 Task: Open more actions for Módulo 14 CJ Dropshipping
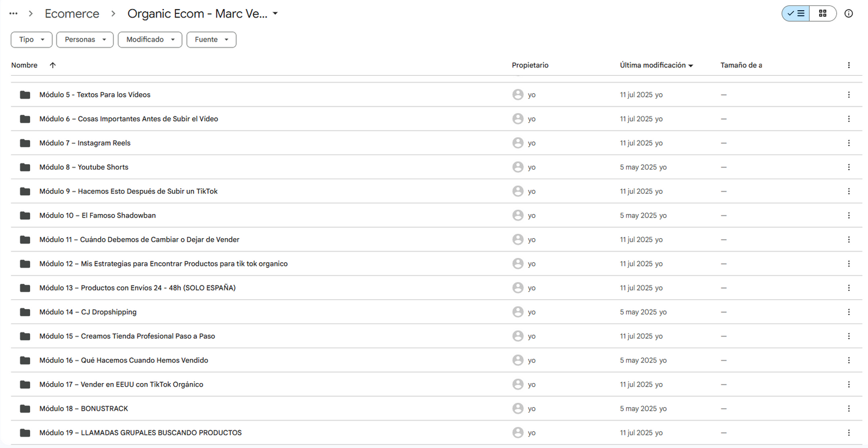(x=849, y=312)
